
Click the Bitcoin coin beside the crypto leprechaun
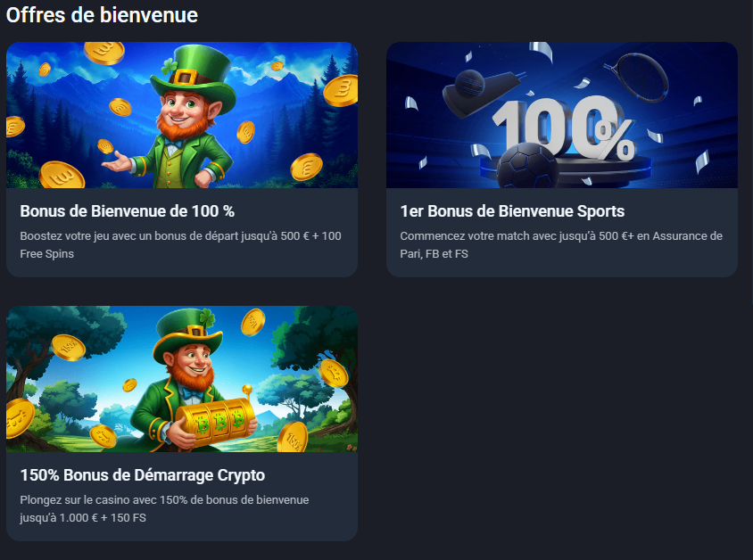pos(334,373)
